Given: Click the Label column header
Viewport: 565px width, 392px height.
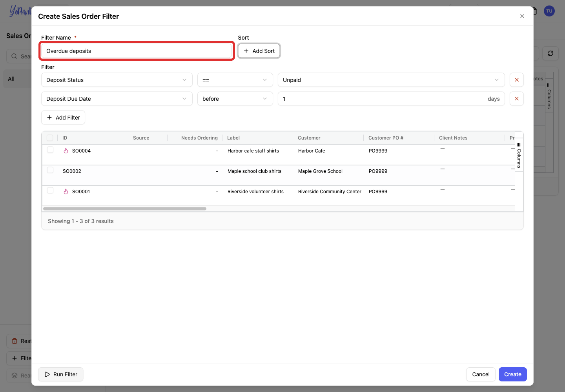Looking at the screenshot, I should [258, 138].
